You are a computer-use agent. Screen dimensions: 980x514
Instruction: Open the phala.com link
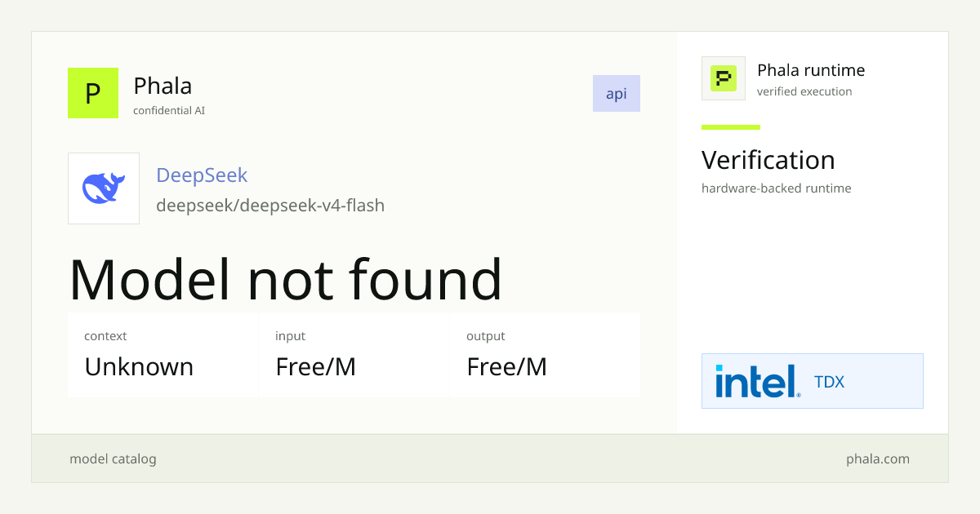[878, 459]
